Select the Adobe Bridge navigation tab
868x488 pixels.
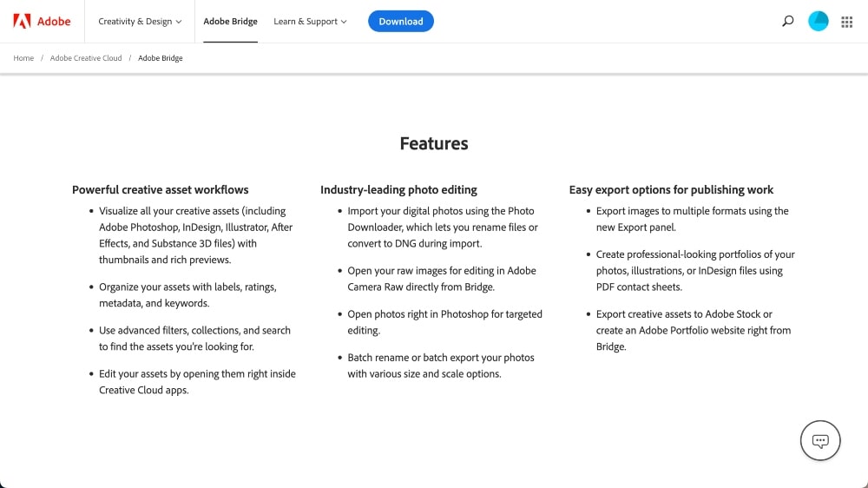(x=230, y=21)
